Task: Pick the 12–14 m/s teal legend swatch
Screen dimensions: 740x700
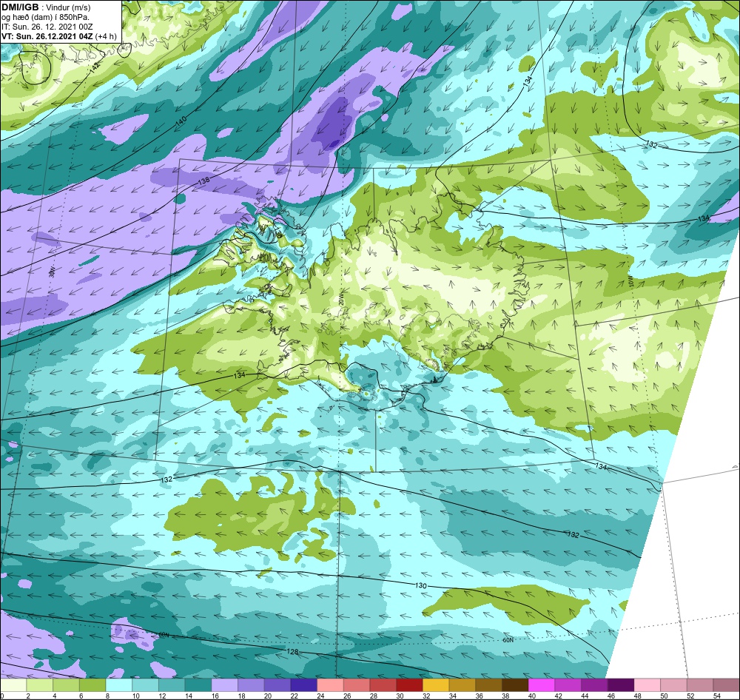Action: coord(172,685)
